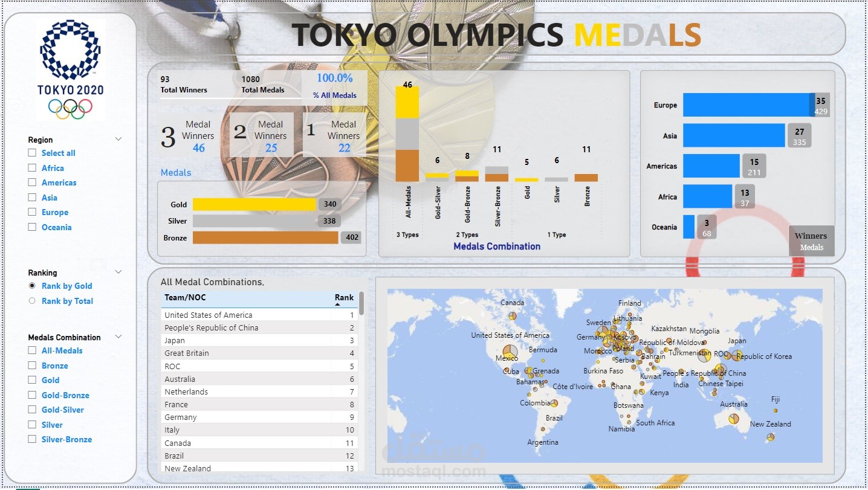This screenshot has width=868, height=490.
Task: Select the Canada pie marker on the map
Action: 513,317
